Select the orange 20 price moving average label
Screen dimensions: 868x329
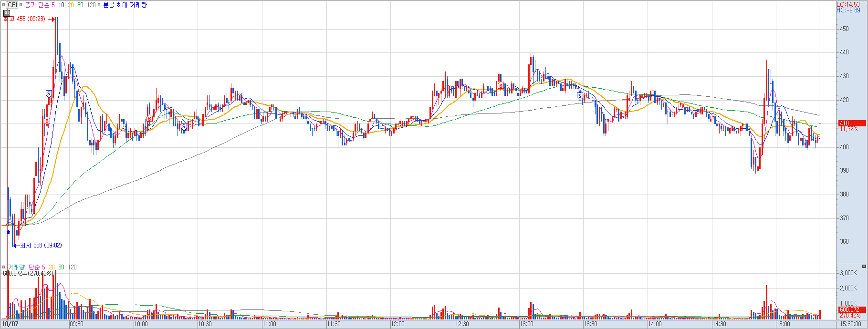tap(71, 5)
